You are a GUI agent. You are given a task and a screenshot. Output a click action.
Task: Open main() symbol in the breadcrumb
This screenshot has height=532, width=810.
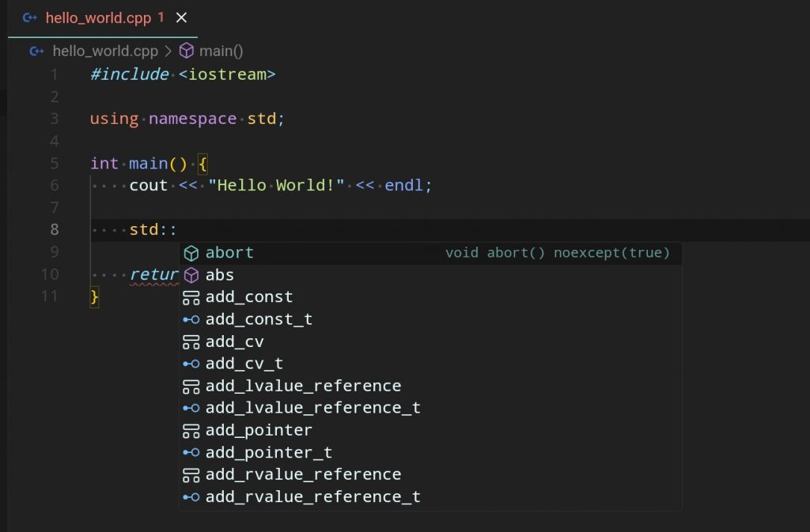click(221, 51)
